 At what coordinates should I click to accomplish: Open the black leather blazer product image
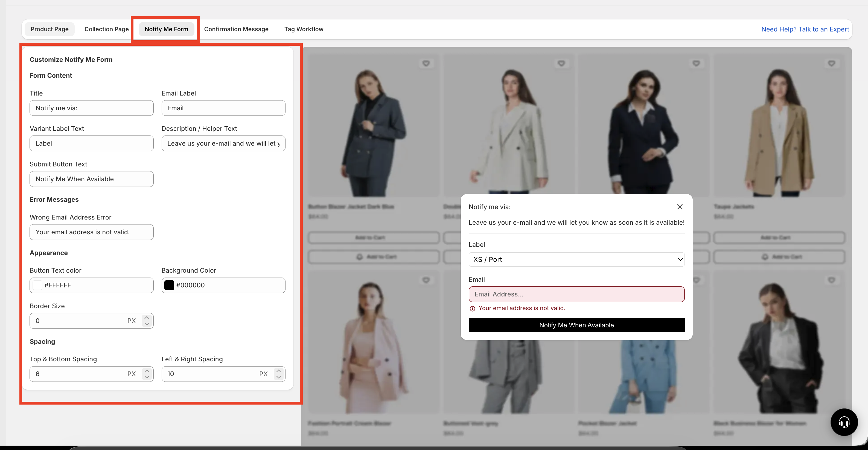coord(779,342)
